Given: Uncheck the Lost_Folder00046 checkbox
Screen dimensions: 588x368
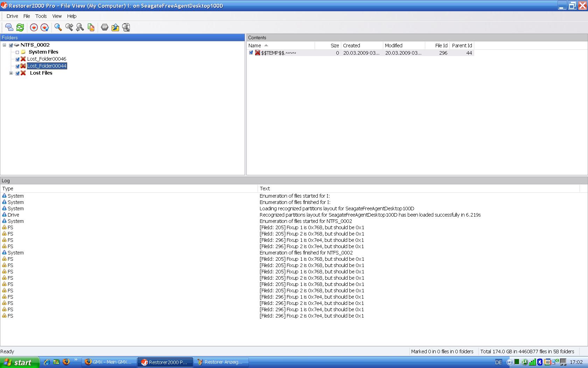Looking at the screenshot, I should click(x=17, y=59).
